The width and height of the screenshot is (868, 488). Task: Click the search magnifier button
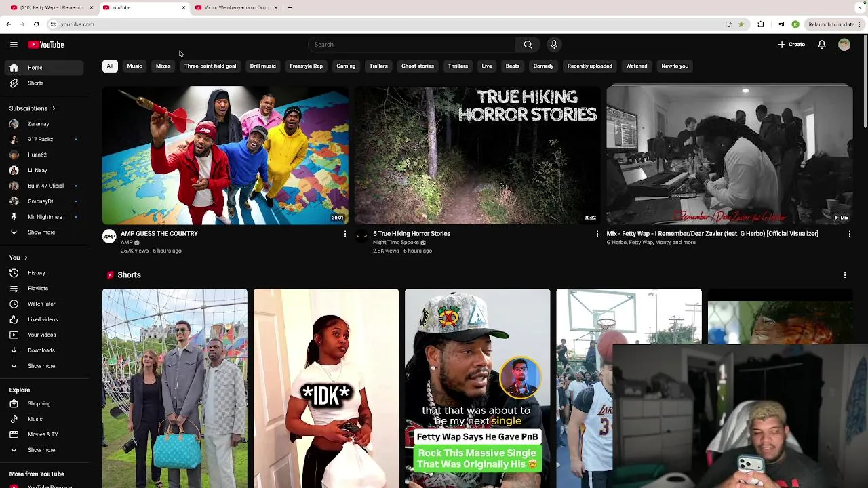pyautogui.click(x=528, y=45)
